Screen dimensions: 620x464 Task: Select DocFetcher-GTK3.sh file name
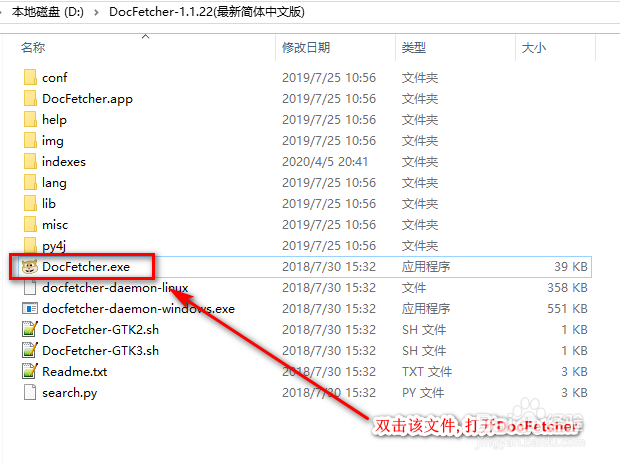[100, 350]
